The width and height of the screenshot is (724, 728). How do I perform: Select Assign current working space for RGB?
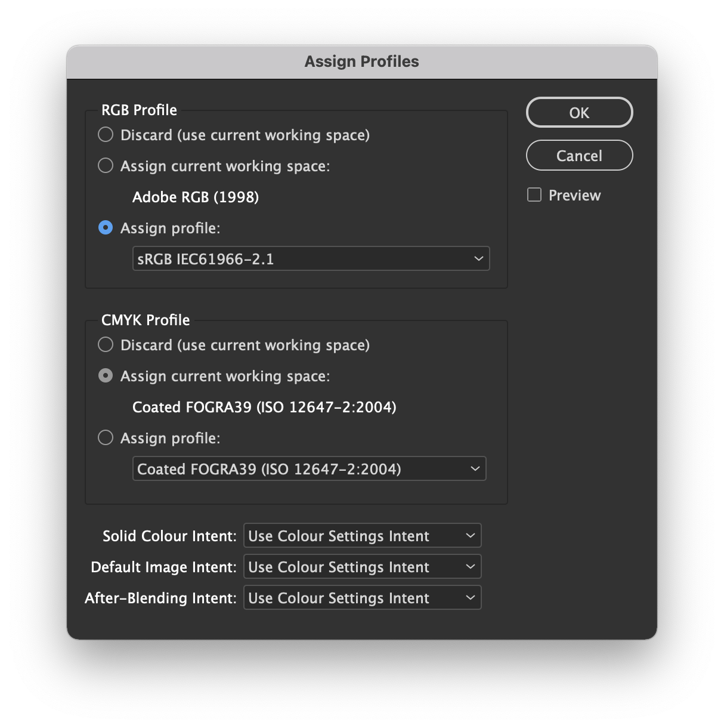coord(106,166)
